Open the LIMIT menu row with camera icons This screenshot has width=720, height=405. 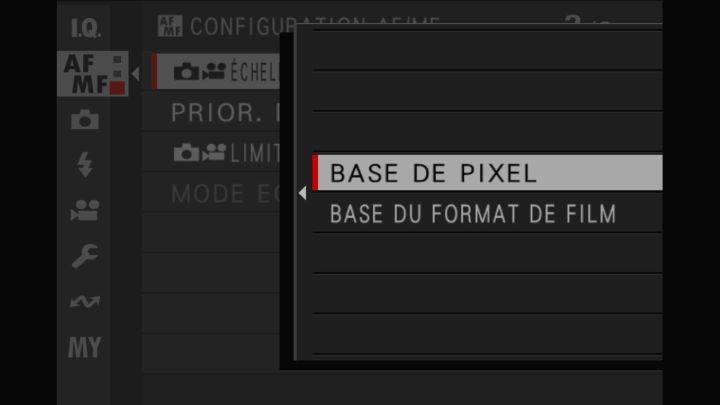click(211, 153)
